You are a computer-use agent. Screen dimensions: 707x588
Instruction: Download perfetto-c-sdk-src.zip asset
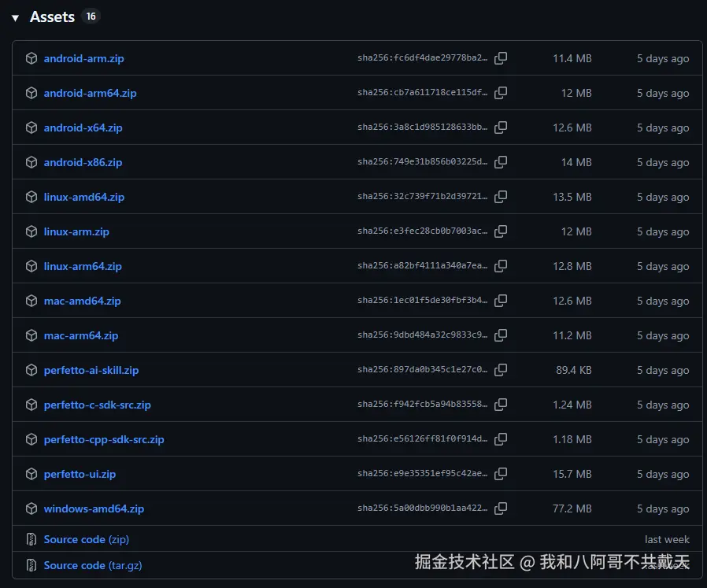coord(98,405)
